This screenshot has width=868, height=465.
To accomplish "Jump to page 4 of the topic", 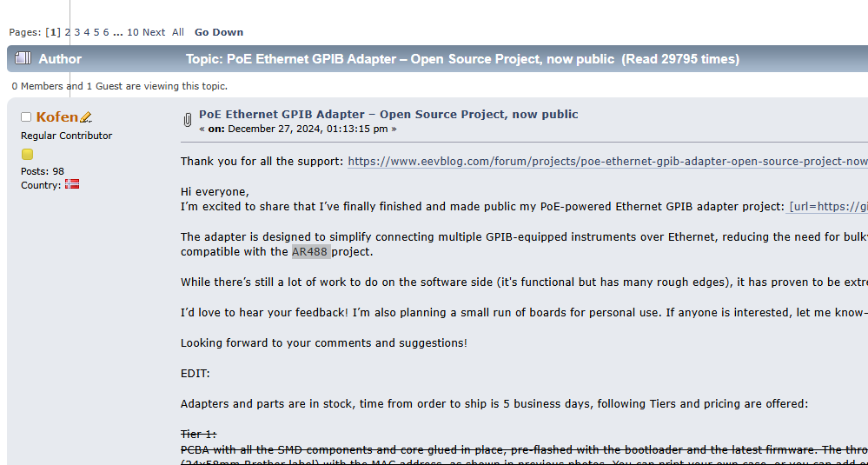I will [87, 32].
